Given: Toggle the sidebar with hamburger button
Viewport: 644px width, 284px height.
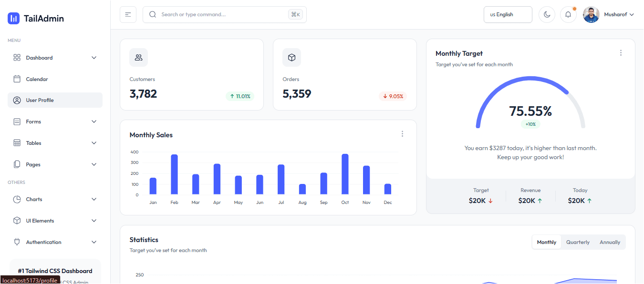Looking at the screenshot, I should pos(128,14).
